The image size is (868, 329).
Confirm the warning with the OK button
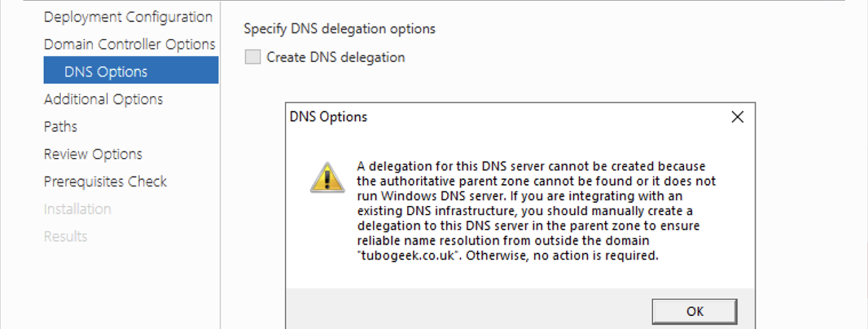(x=695, y=311)
